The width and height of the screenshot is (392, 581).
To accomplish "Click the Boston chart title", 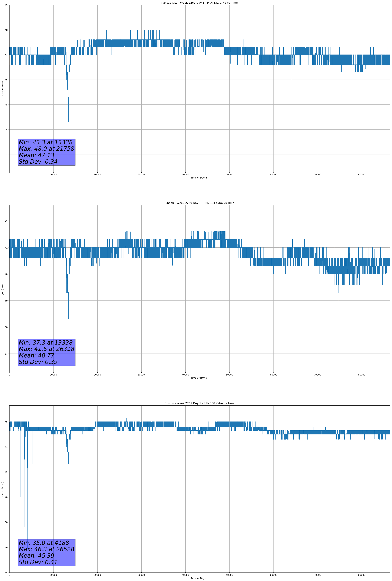I will (199, 403).
